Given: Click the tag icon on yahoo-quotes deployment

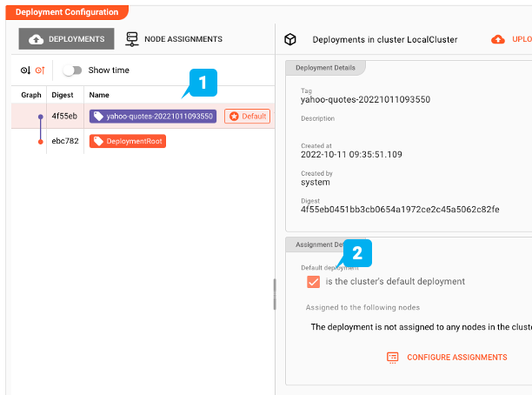Looking at the screenshot, I should (98, 116).
